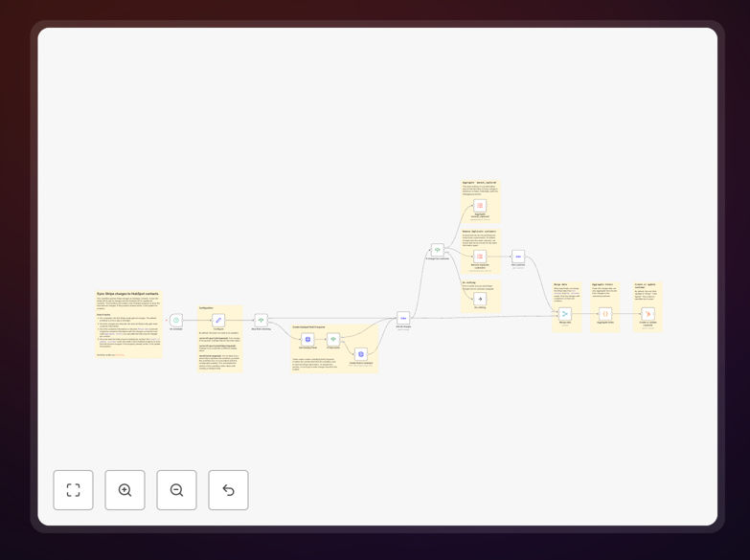
Task: Zoom out of the workflow canvas
Action: [176, 490]
